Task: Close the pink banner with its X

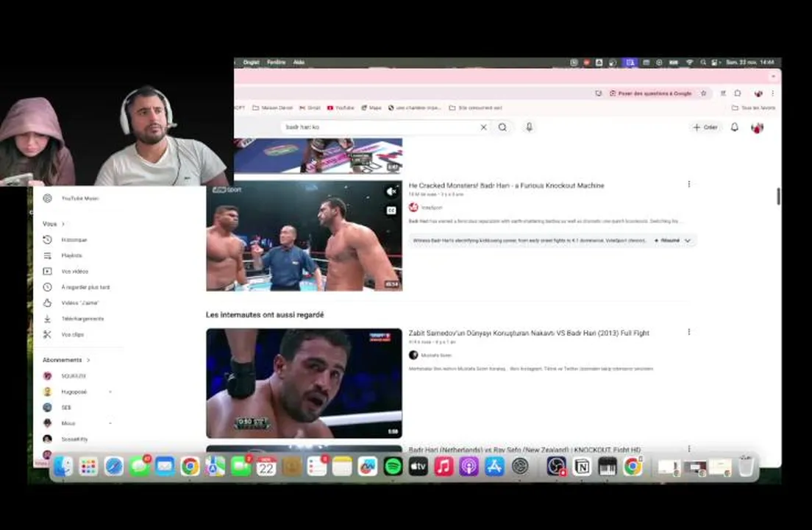Action: click(x=773, y=77)
